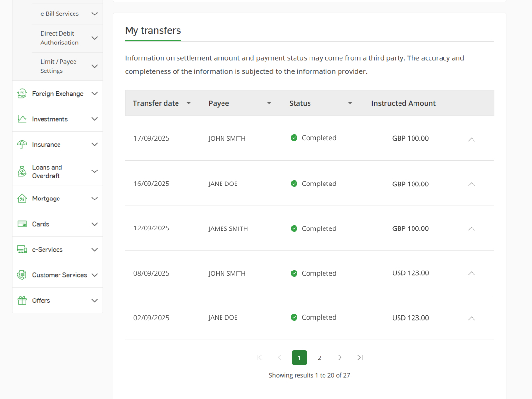
Task: Jump to last page of transfers
Action: (360, 358)
